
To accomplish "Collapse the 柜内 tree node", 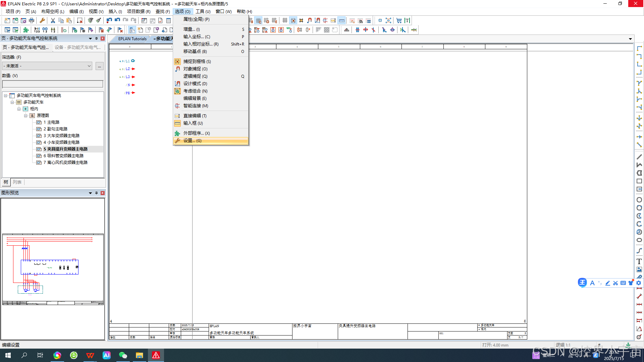I will tap(19, 109).
